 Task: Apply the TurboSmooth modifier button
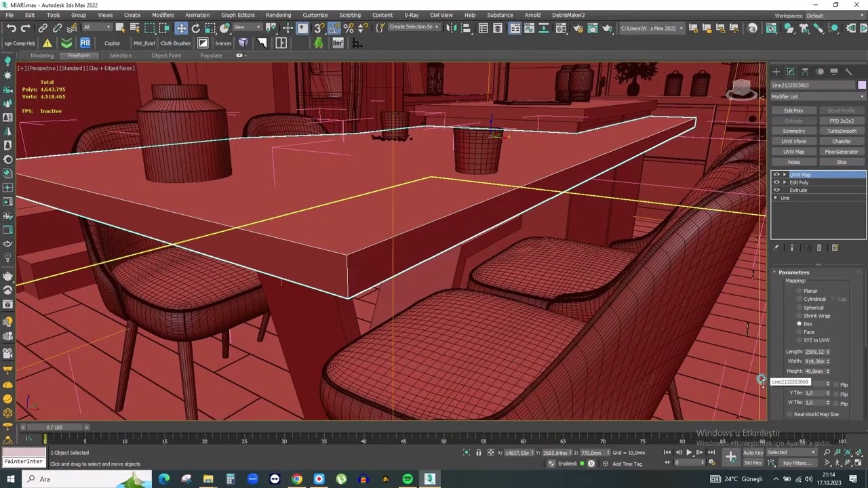[842, 131]
